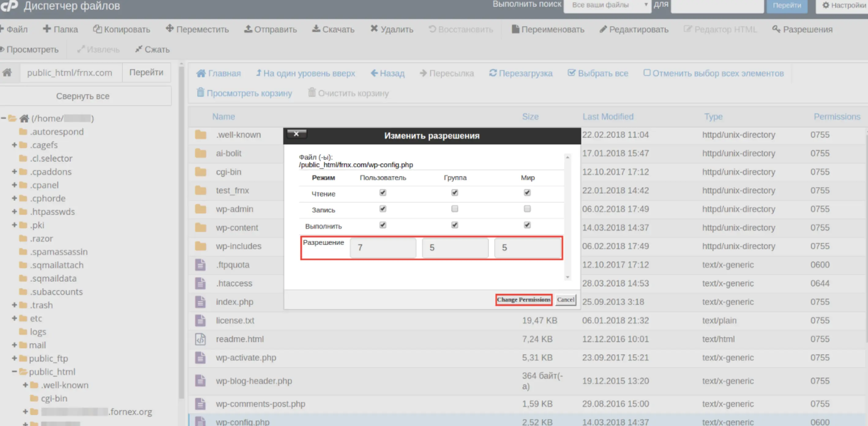Click the Change Permissions button
Screen dimensions: 868x426
(524, 300)
